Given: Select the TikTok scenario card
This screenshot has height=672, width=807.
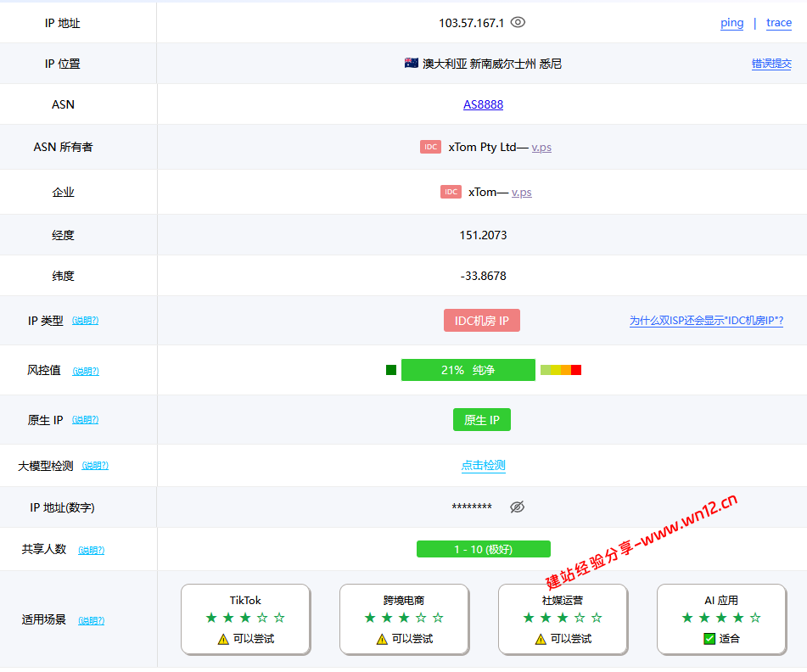Looking at the screenshot, I should (x=245, y=619).
